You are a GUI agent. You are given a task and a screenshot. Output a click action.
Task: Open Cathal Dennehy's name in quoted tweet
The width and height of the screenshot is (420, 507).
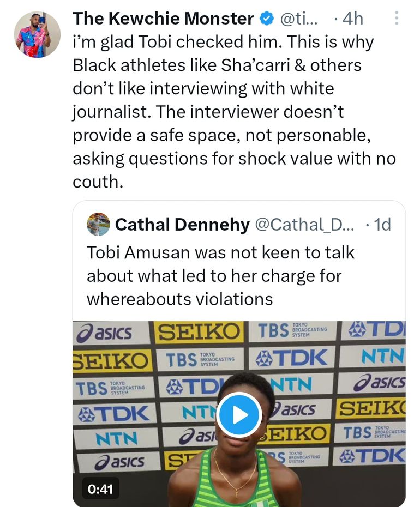(182, 224)
